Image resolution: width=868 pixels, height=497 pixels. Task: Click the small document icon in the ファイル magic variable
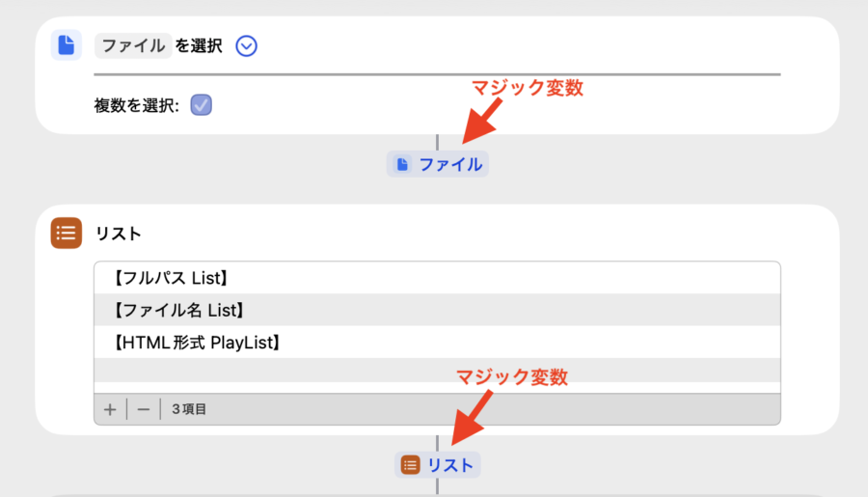click(403, 164)
